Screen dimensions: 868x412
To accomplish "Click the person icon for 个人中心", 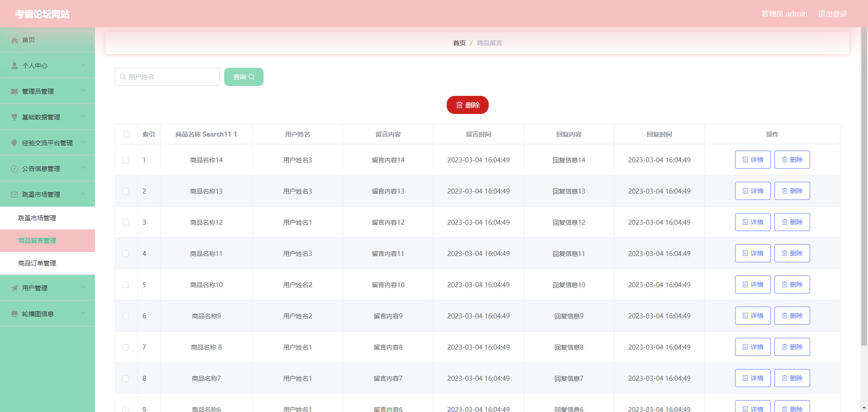I will click(x=14, y=66).
